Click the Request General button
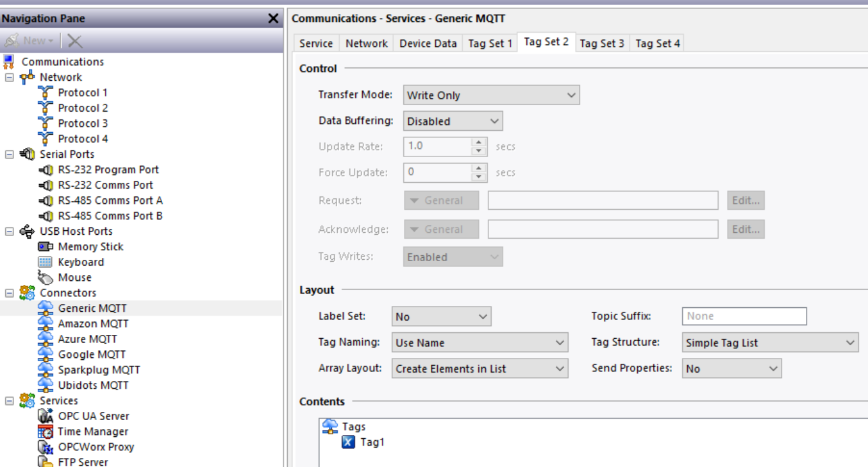This screenshot has height=467, width=868. tap(442, 200)
